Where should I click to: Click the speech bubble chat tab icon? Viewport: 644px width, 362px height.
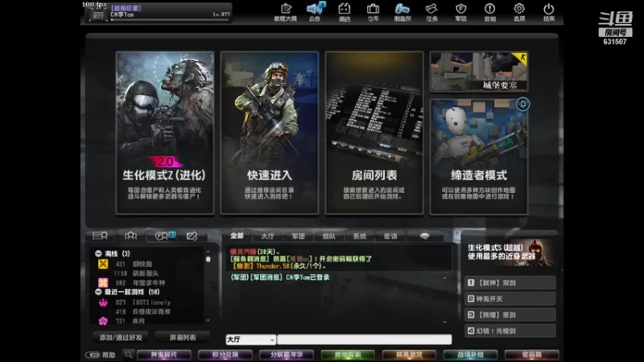coord(425,236)
